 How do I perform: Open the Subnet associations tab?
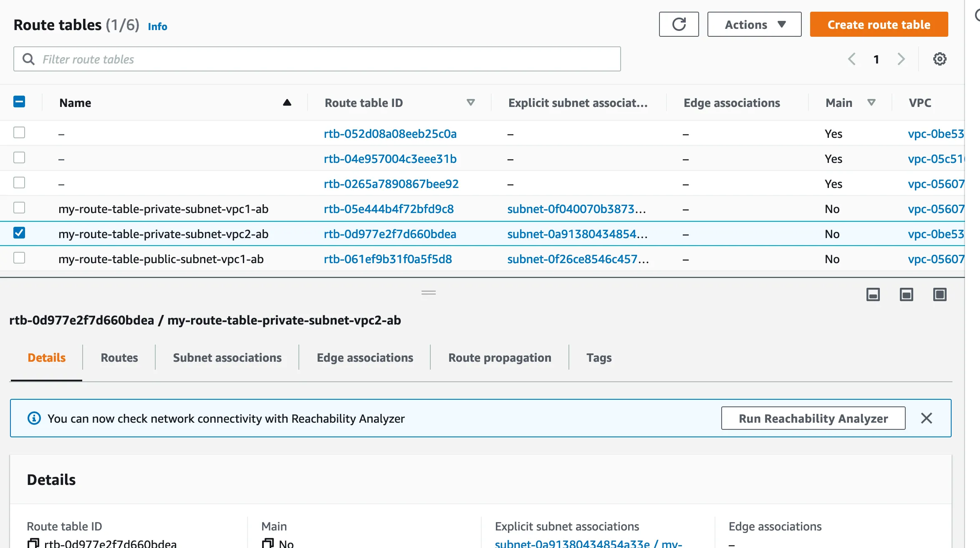[x=227, y=358]
